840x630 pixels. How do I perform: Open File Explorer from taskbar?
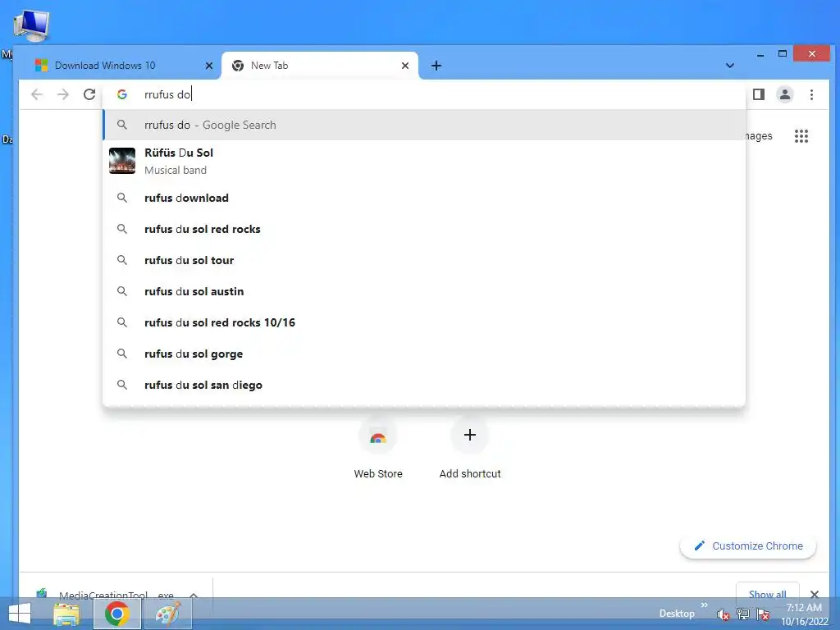66,614
